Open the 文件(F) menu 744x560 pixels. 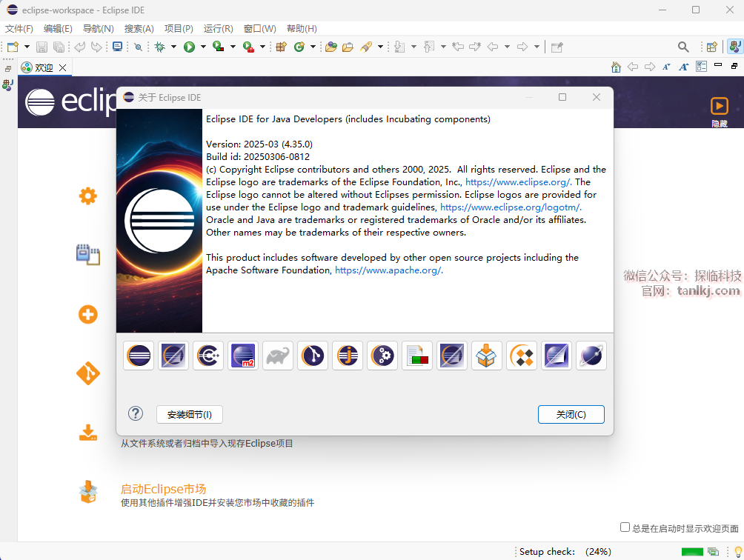(19, 28)
